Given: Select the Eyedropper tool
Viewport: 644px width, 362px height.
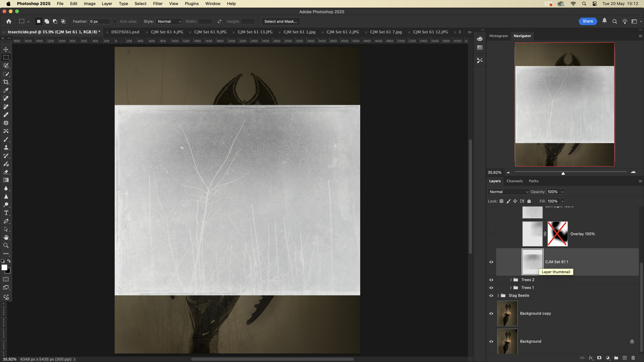Looking at the screenshot, I should click(x=6, y=90).
